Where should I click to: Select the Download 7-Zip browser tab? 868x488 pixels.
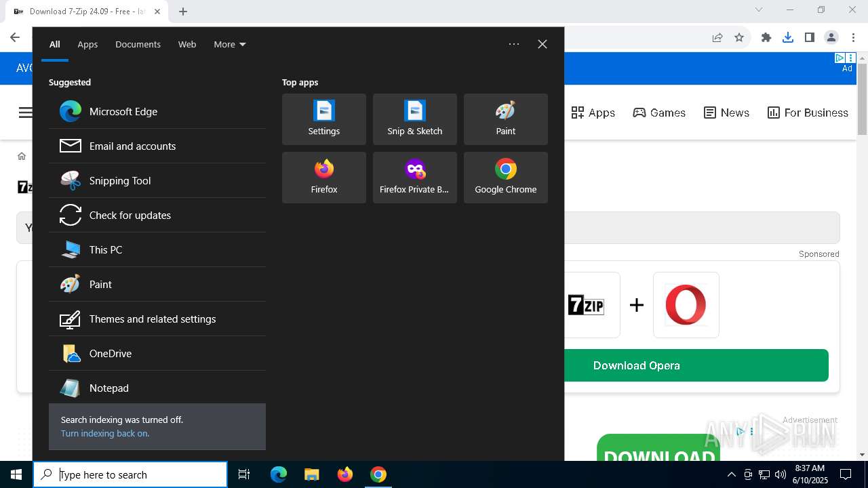(87, 12)
